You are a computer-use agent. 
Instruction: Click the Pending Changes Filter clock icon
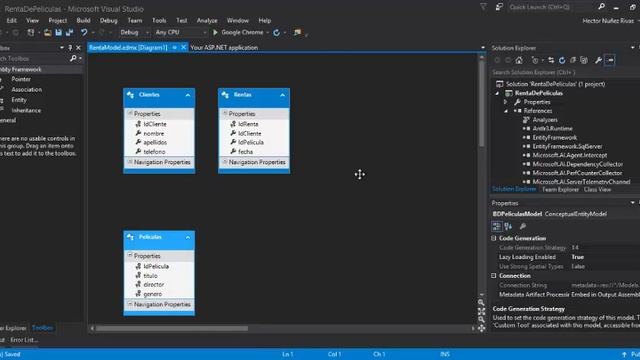pos(535,60)
